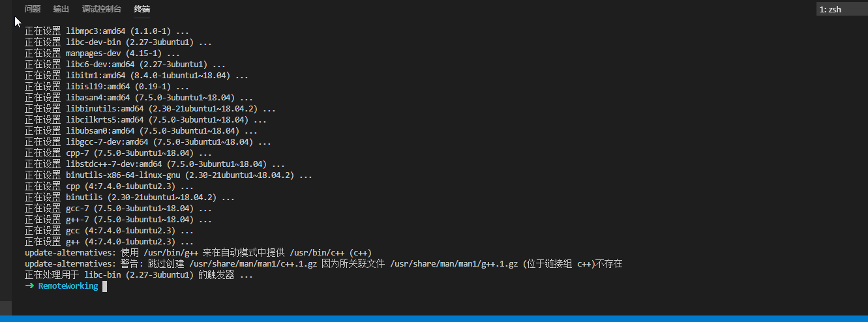
Task: Click the binutils-x86-64-linux-gnu output line
Action: 168,175
